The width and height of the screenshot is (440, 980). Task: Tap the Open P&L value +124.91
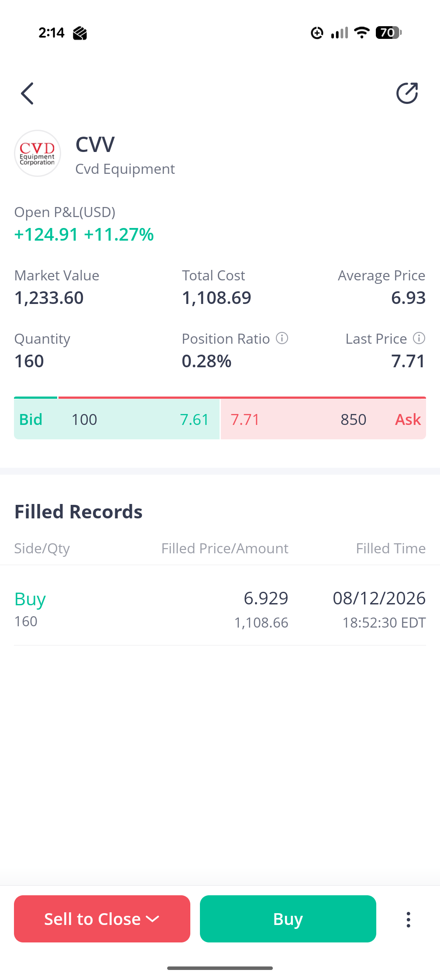point(46,235)
